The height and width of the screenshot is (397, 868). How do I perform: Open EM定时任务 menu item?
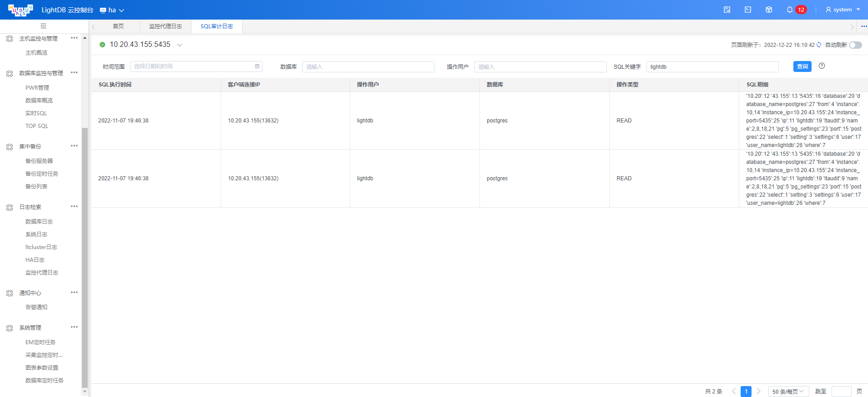click(40, 342)
